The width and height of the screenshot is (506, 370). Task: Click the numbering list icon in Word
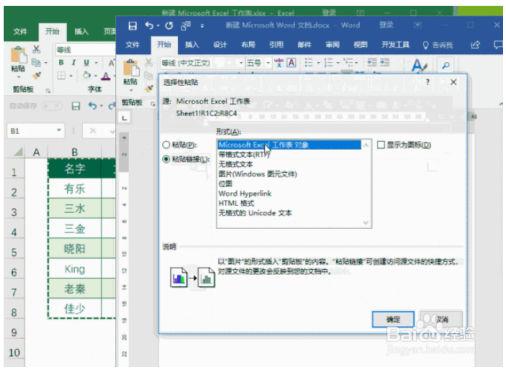(x=329, y=62)
